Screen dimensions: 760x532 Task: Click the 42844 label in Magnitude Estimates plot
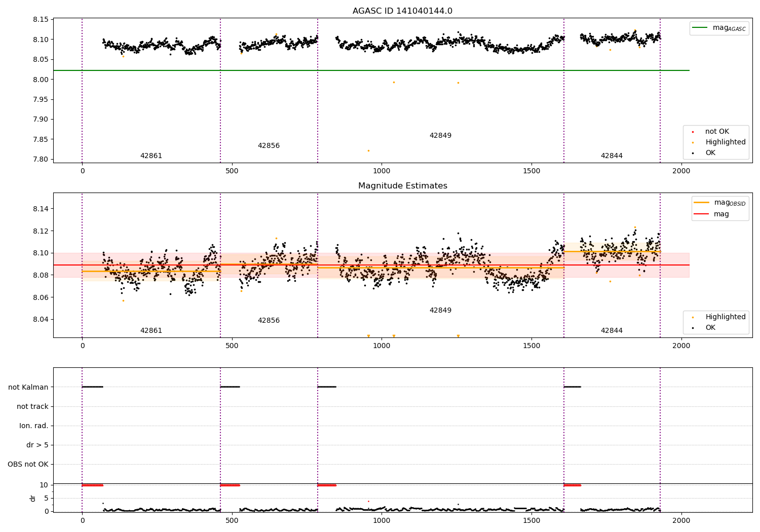point(612,331)
